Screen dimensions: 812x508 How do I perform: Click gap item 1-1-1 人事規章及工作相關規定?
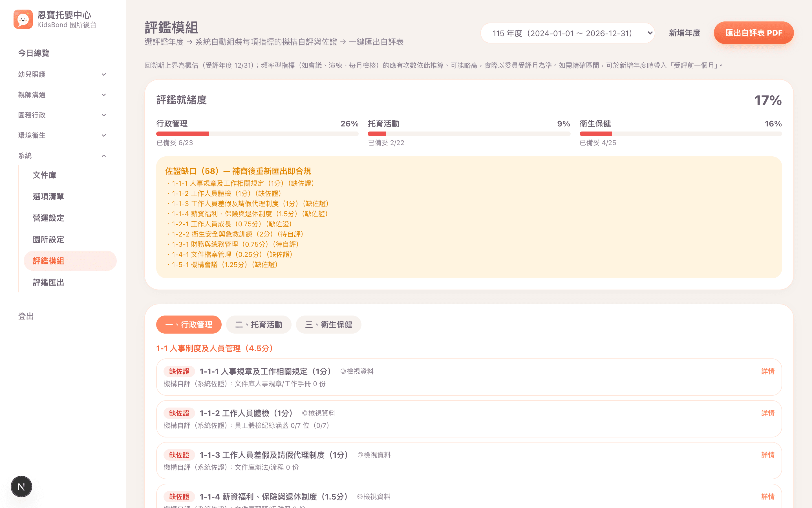coord(240,183)
